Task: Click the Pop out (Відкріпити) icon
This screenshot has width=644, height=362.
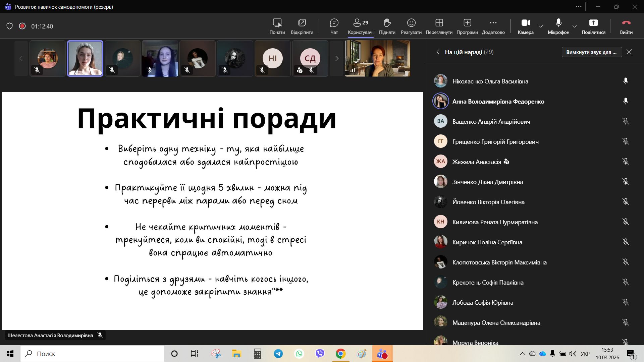Action: pos(302,23)
